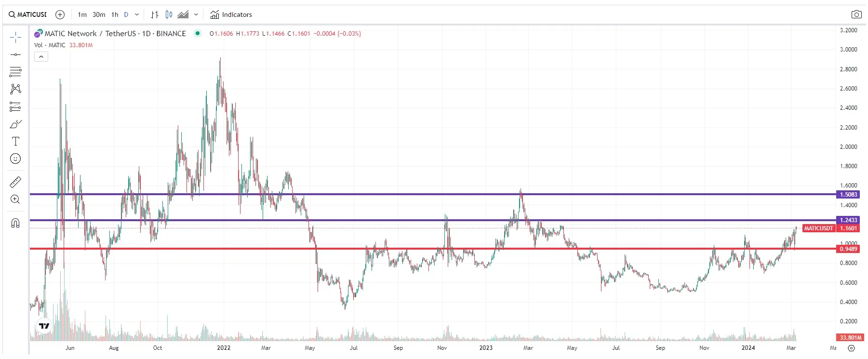Click the green market status dot
The width and height of the screenshot is (868, 359).
pos(198,33)
